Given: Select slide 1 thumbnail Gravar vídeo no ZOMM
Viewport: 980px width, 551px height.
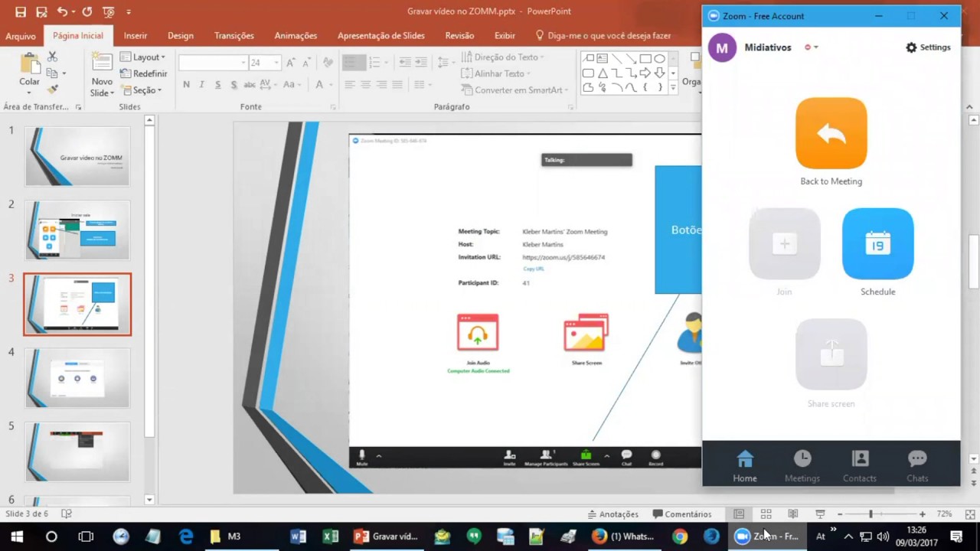Looking at the screenshot, I should tap(77, 156).
